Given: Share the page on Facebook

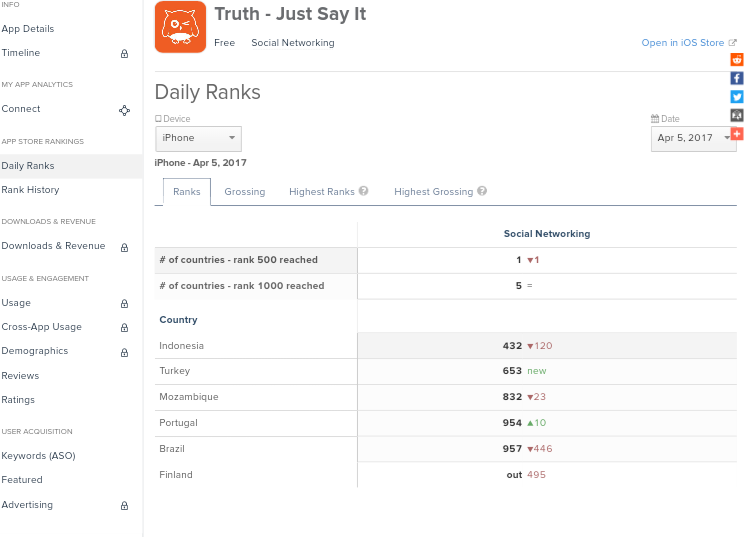Looking at the screenshot, I should [737, 78].
